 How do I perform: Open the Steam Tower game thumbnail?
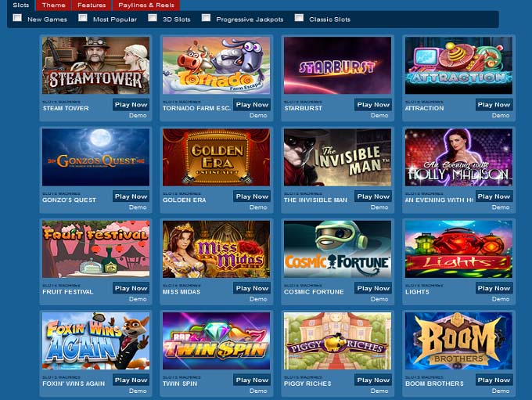point(95,66)
